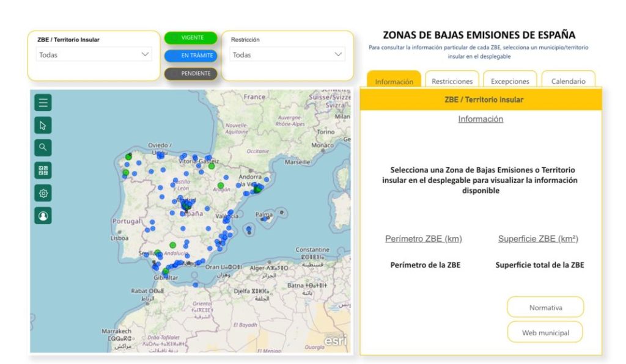The width and height of the screenshot is (626, 364).
Task: Click the user profile icon on the map sidebar
Action: [42, 215]
